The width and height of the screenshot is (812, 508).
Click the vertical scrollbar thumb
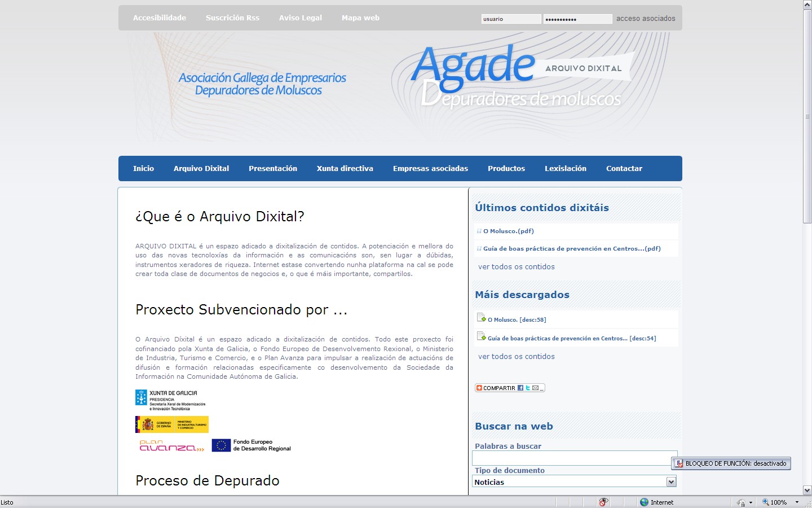click(x=807, y=116)
